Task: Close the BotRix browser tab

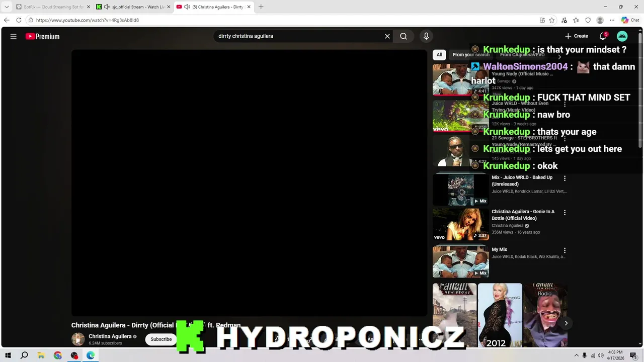Action: [x=89, y=7]
